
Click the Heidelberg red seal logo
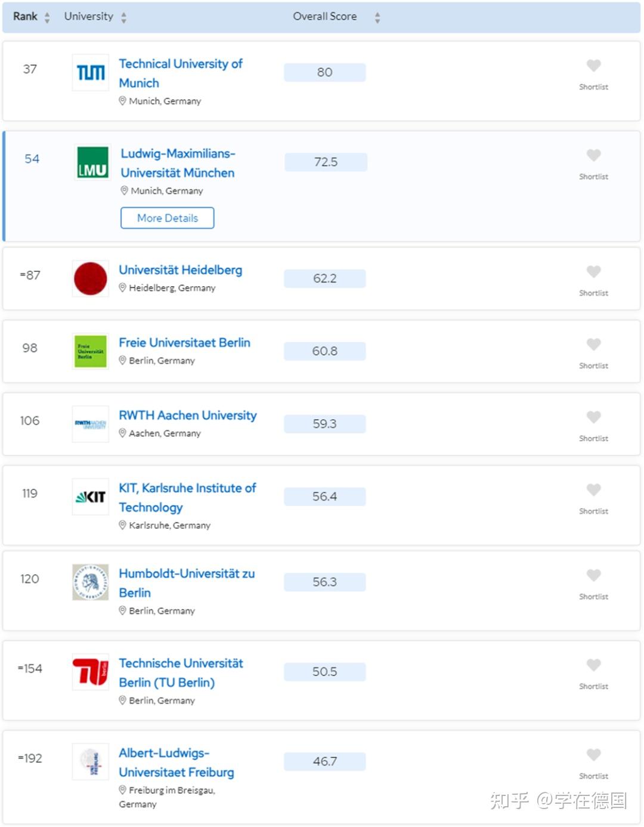pyautogui.click(x=91, y=278)
